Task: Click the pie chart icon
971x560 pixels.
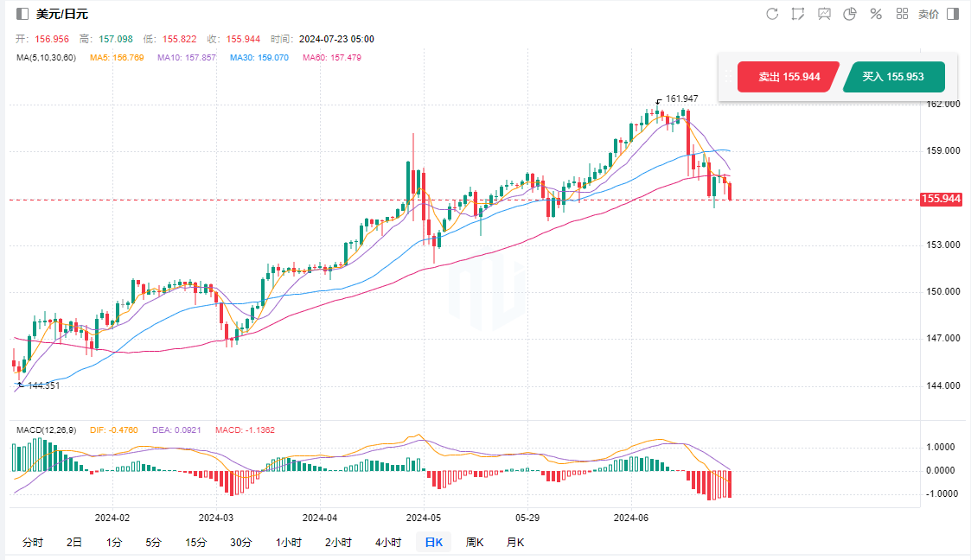Action: (x=850, y=14)
